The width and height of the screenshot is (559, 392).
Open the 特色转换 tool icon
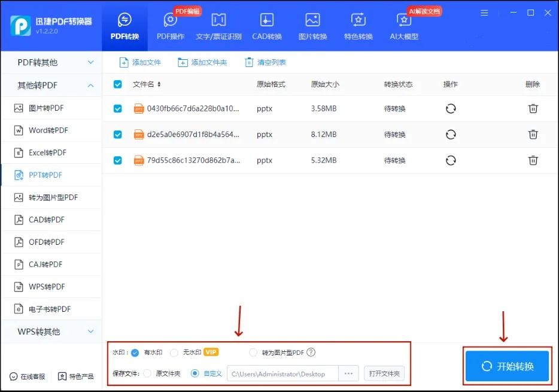[358, 21]
